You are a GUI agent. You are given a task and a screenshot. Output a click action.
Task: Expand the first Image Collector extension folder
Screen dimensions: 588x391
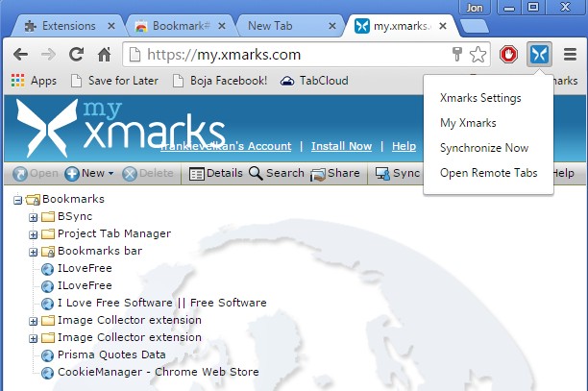(x=33, y=321)
